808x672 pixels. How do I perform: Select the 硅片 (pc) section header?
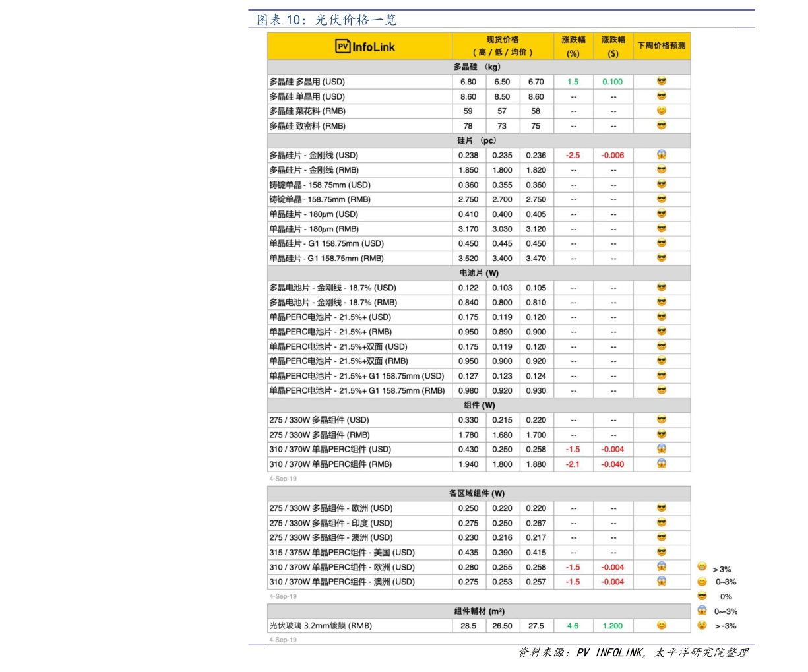pyautogui.click(x=479, y=140)
